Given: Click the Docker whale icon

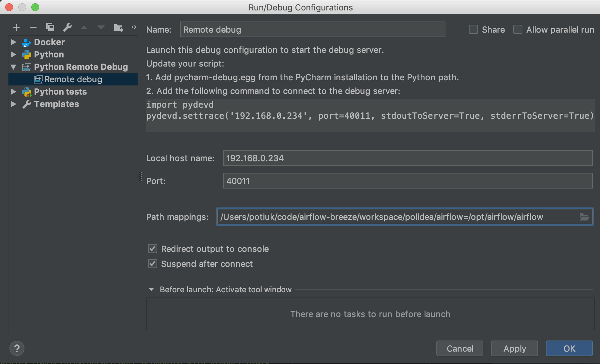Looking at the screenshot, I should (27, 42).
